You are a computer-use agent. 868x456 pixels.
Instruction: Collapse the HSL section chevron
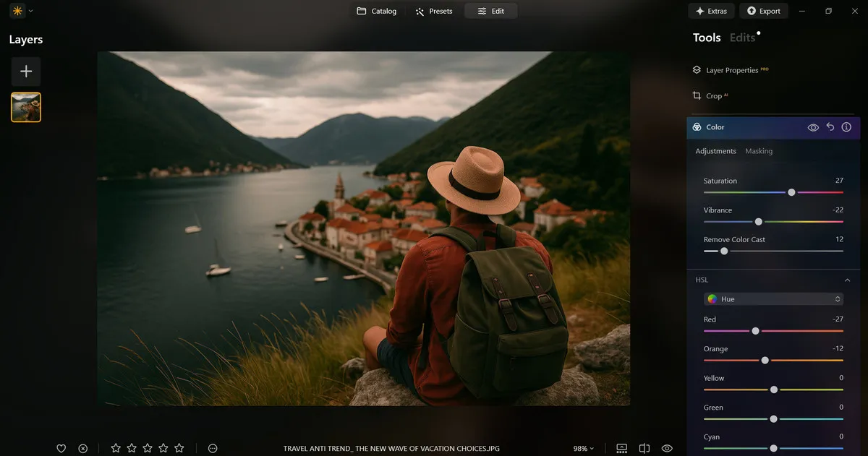tap(847, 280)
